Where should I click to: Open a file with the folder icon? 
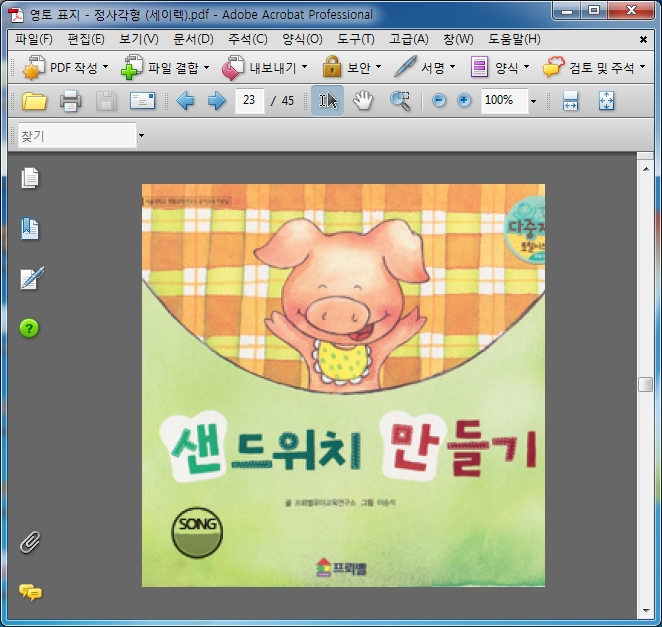click(x=35, y=101)
